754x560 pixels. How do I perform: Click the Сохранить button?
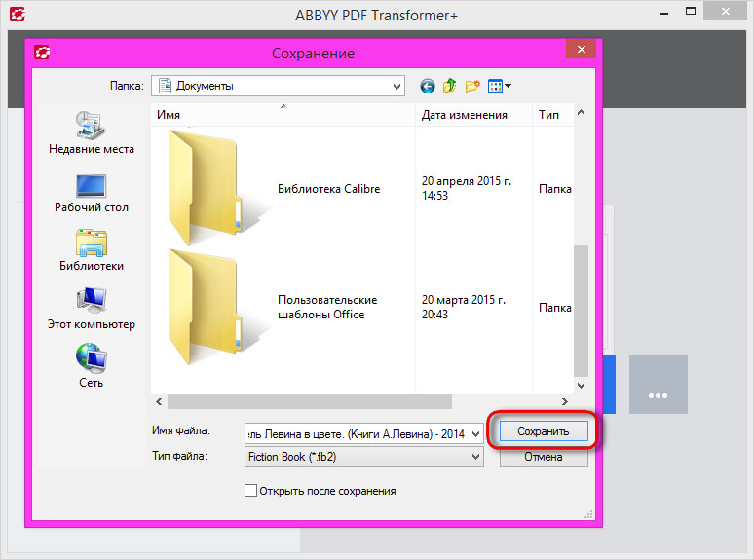pos(544,431)
